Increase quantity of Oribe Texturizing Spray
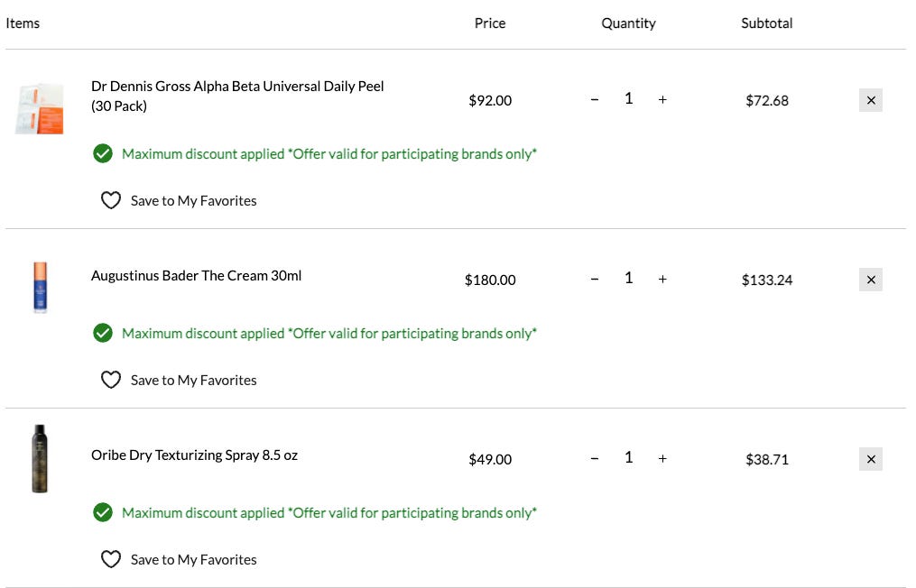This screenshot has height=588, width=916. pos(662,458)
